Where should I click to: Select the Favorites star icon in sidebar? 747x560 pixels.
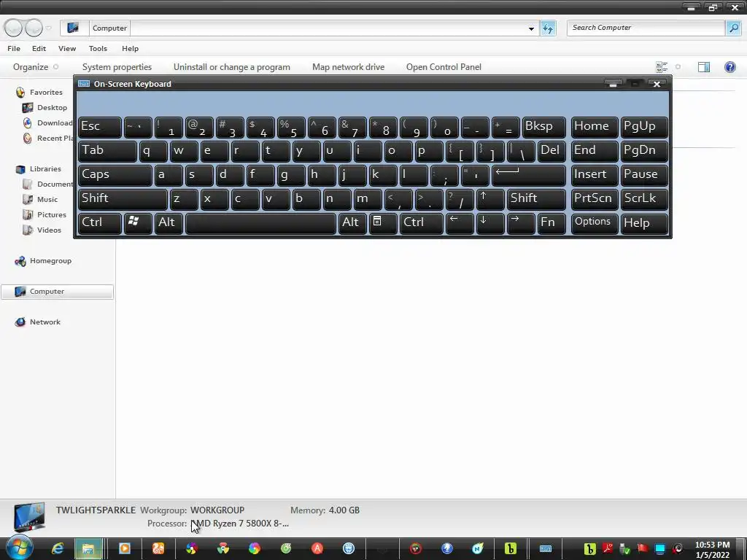(20, 93)
